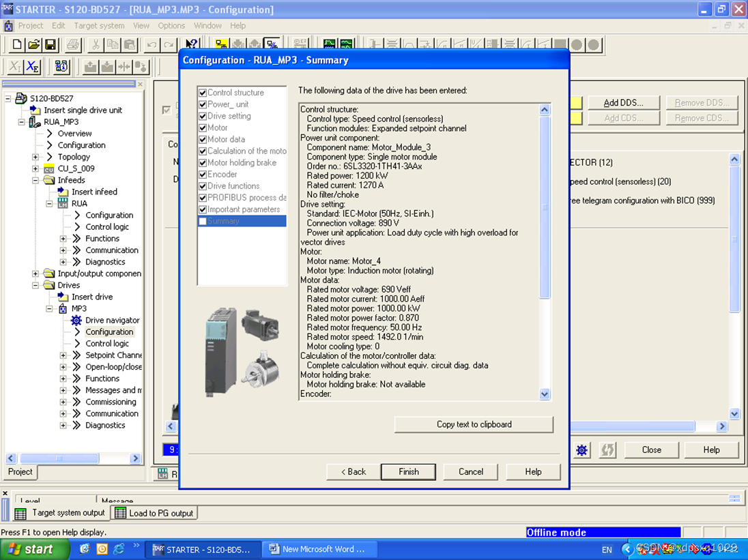Expand the CU_S_009 tree node
748x560 pixels.
35,168
